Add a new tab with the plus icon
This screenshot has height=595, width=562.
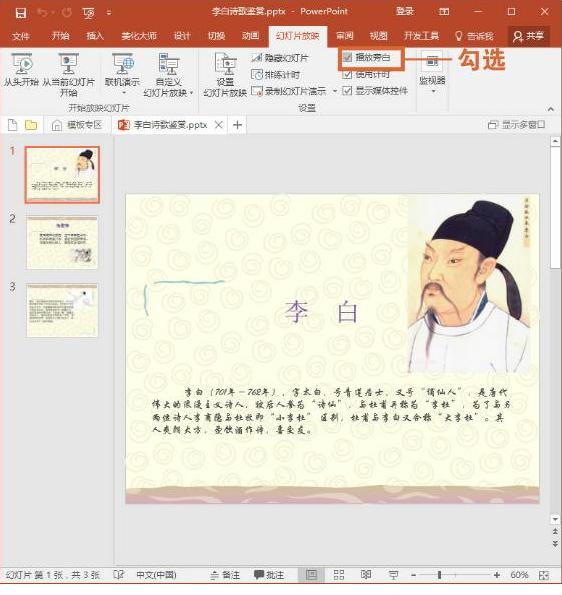(238, 124)
